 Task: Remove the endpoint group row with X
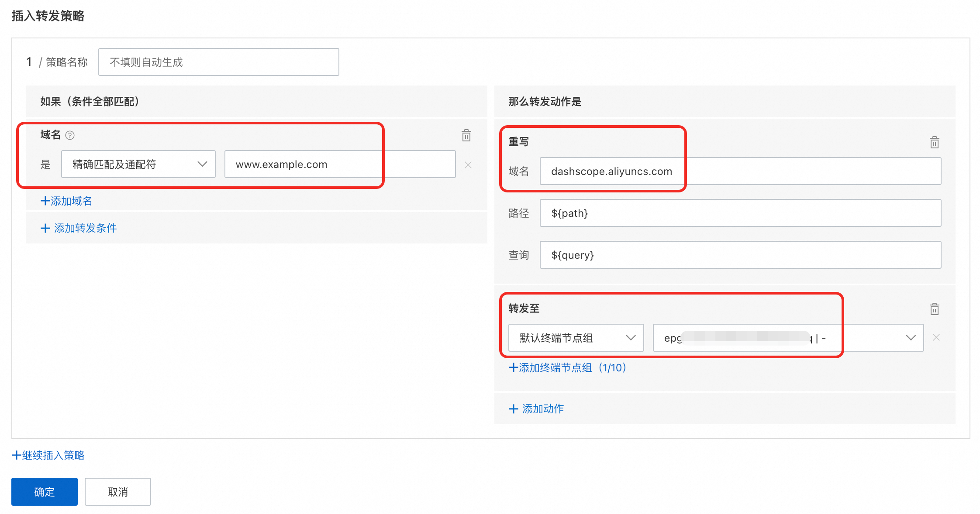(936, 337)
